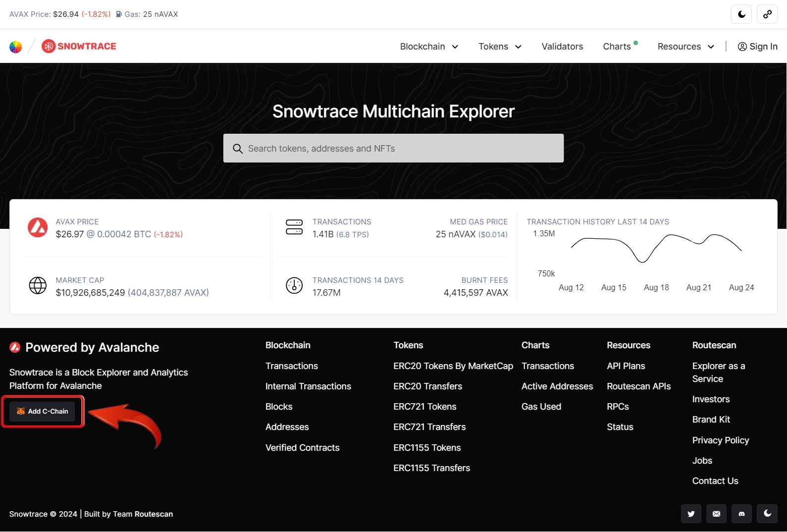Open Gas Used chart link
Viewport: 787px width, 532px height.
tap(541, 407)
